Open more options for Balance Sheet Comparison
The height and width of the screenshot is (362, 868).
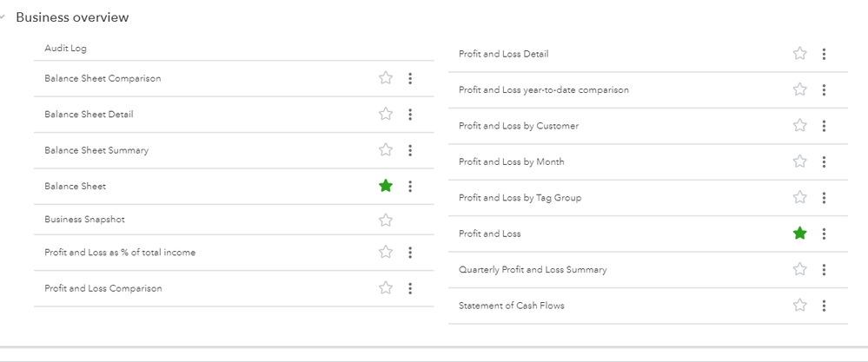[410, 78]
